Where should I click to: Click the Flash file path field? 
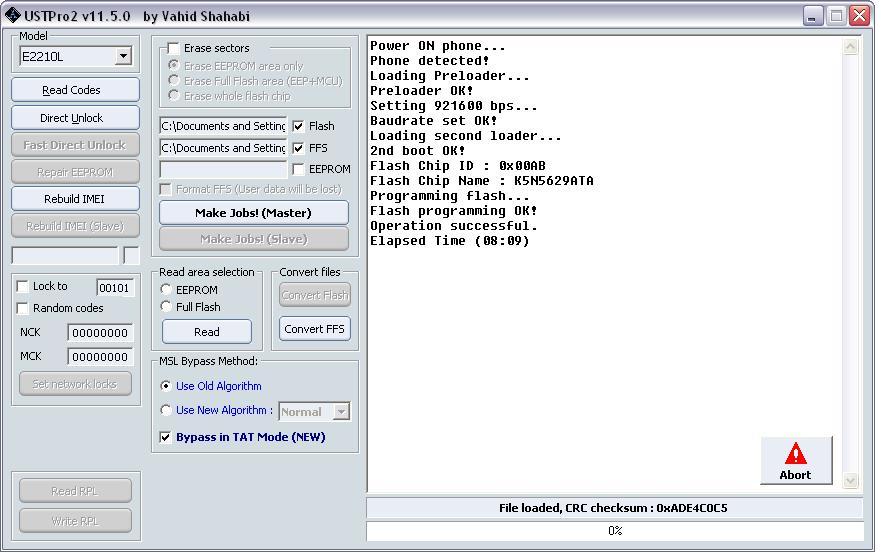[223, 126]
